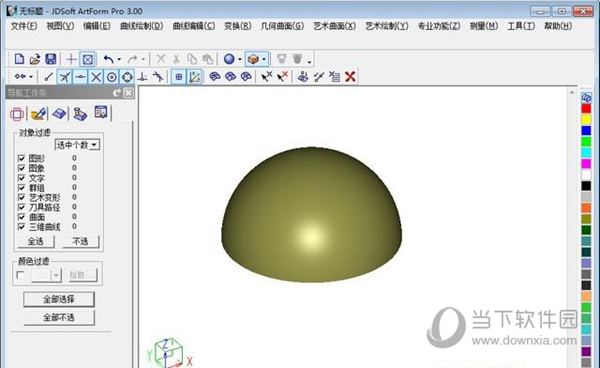
Task: Open the blue surface panel icon
Action: (x=59, y=114)
